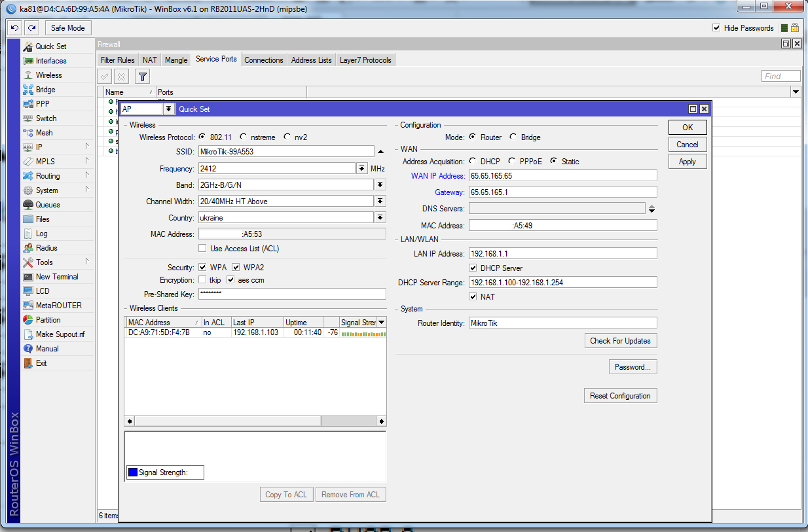Open Tools menu icon

pos(28,262)
